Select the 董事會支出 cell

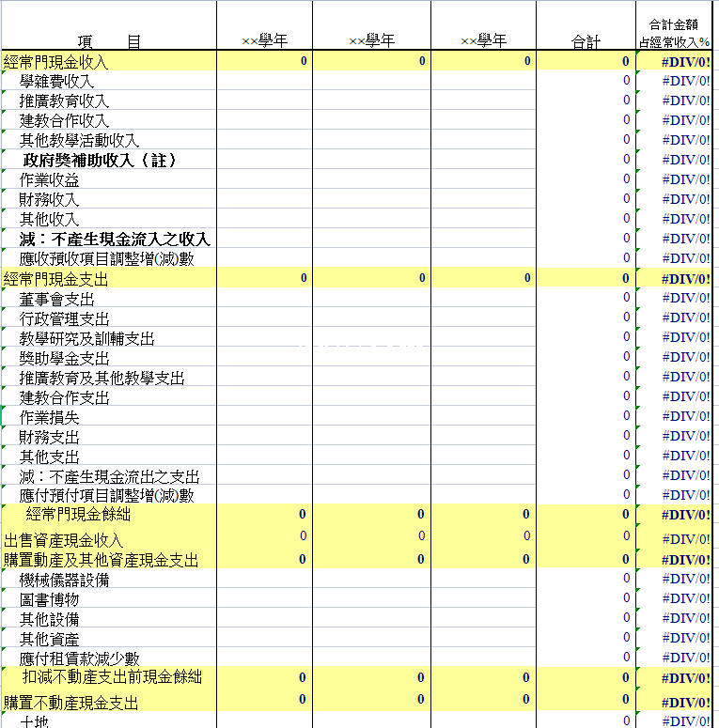click(x=56, y=300)
